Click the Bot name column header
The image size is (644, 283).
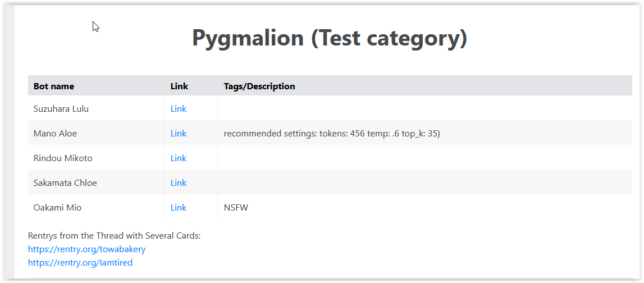[54, 86]
